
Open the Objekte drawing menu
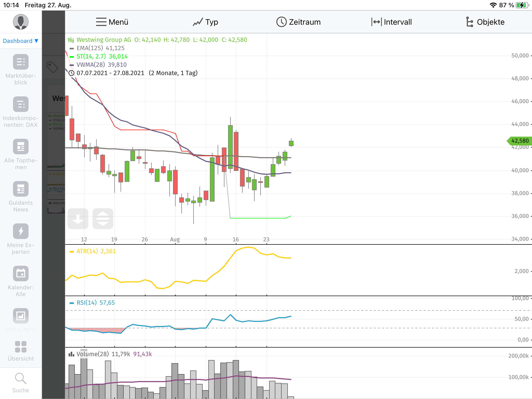(x=485, y=22)
